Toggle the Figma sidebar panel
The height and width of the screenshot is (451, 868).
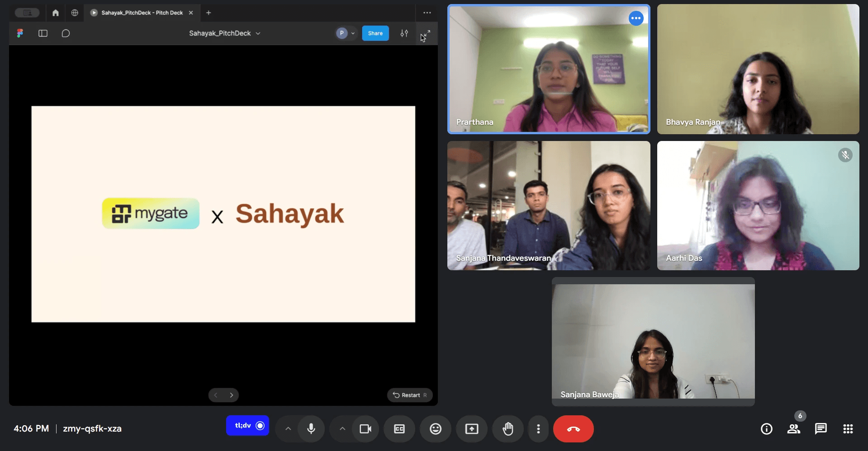[x=43, y=33]
